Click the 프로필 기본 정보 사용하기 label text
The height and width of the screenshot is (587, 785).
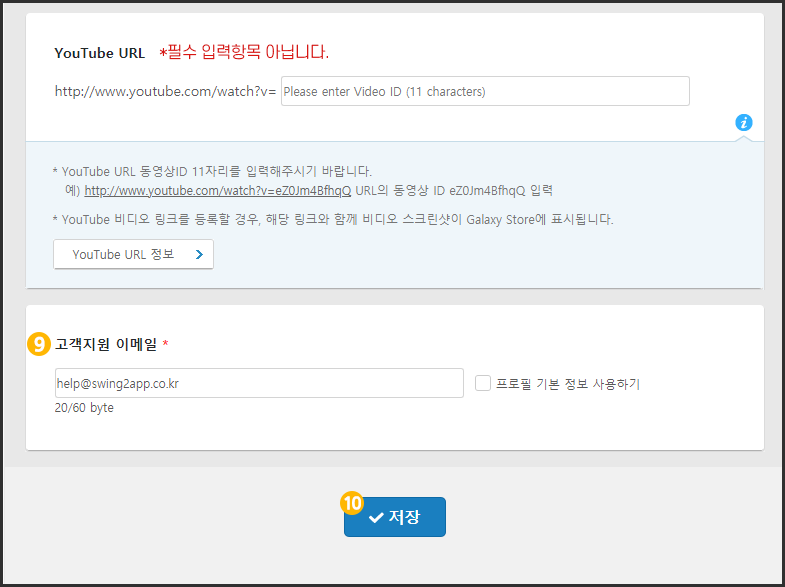[567, 384]
